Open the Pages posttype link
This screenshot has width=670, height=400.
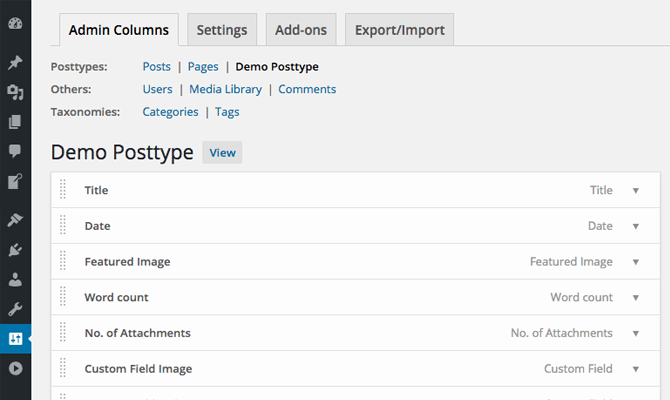(x=203, y=67)
